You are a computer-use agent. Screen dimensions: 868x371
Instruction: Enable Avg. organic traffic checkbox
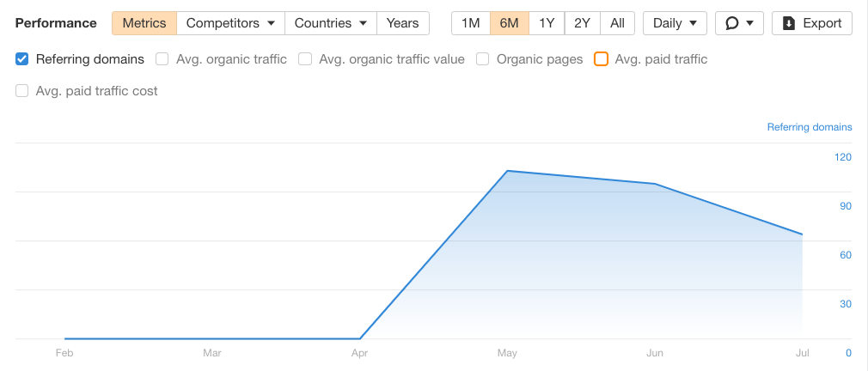[x=162, y=59]
